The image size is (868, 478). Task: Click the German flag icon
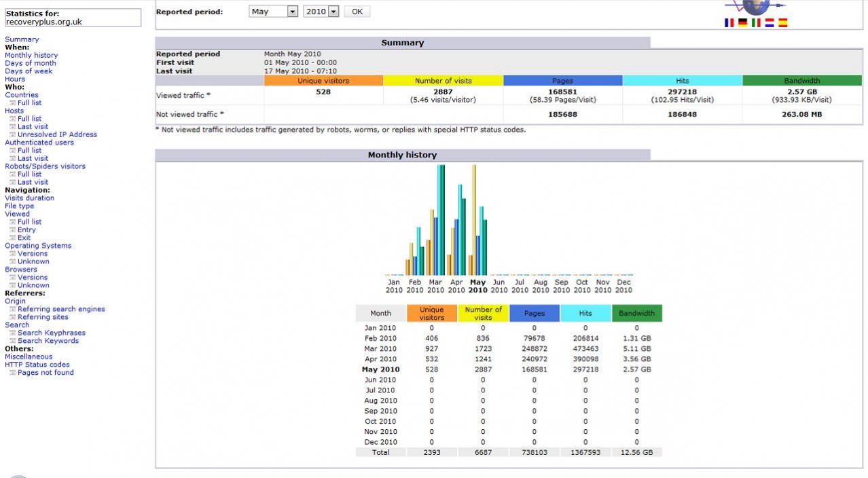[x=742, y=22]
